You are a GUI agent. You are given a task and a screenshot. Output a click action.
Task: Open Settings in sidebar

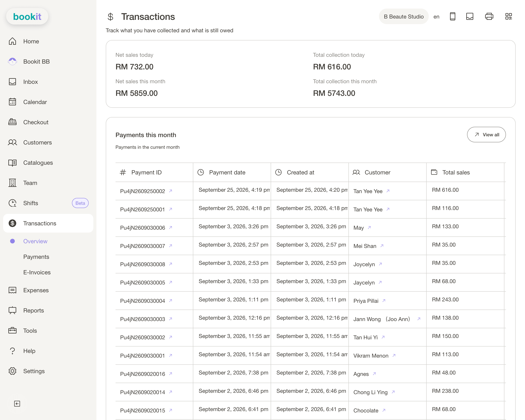pos(48,371)
